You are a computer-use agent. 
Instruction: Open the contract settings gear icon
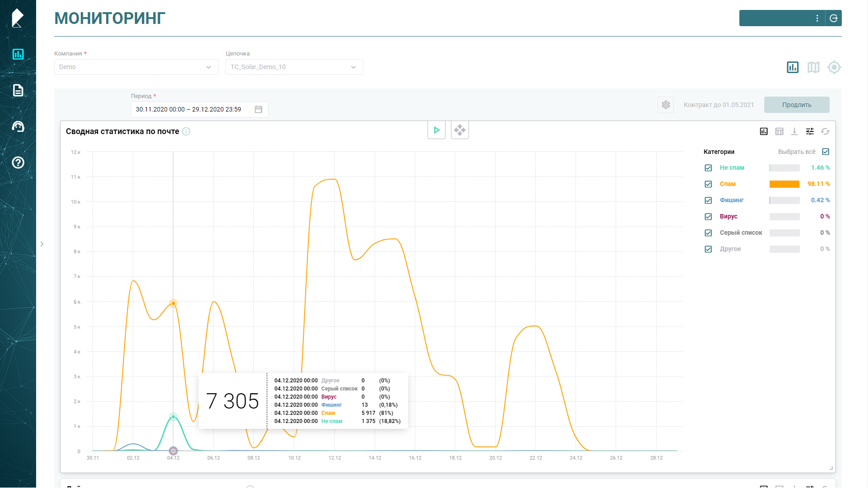666,105
